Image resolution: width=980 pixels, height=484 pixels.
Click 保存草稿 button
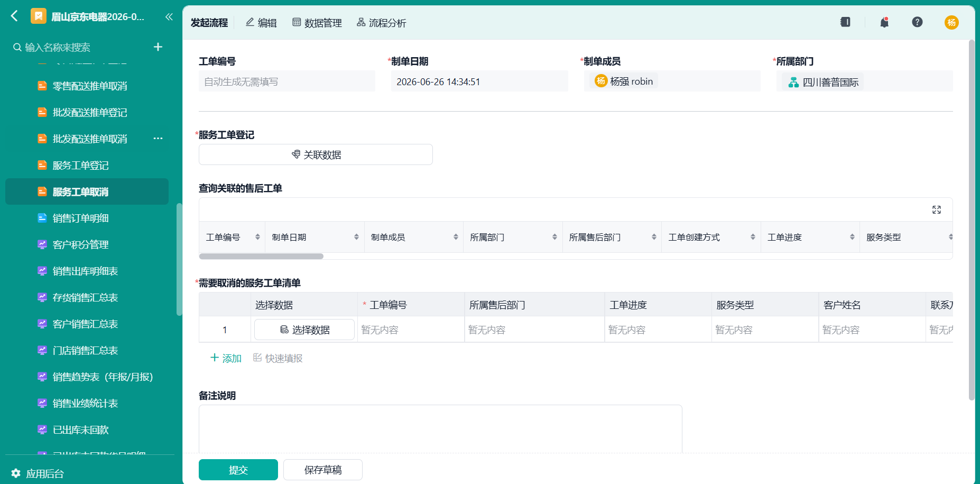coord(323,470)
